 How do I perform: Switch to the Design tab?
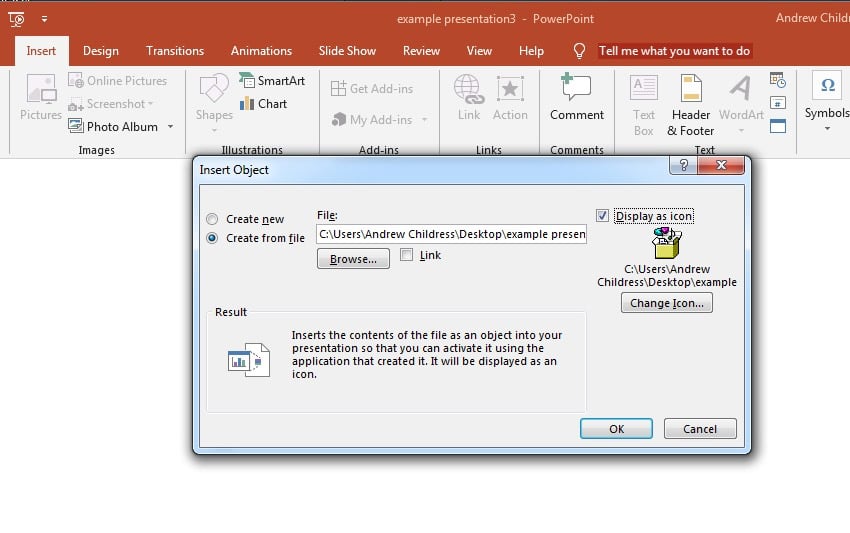pos(100,51)
